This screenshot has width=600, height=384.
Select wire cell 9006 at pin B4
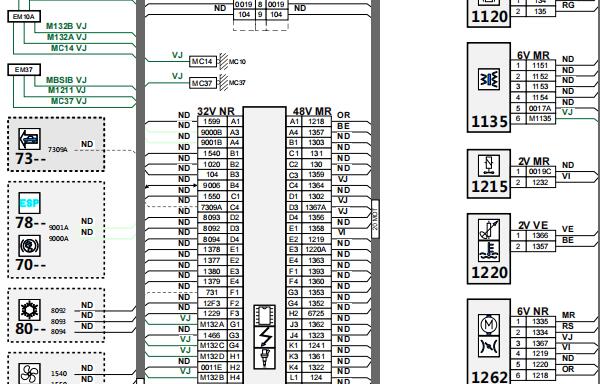[212, 185]
